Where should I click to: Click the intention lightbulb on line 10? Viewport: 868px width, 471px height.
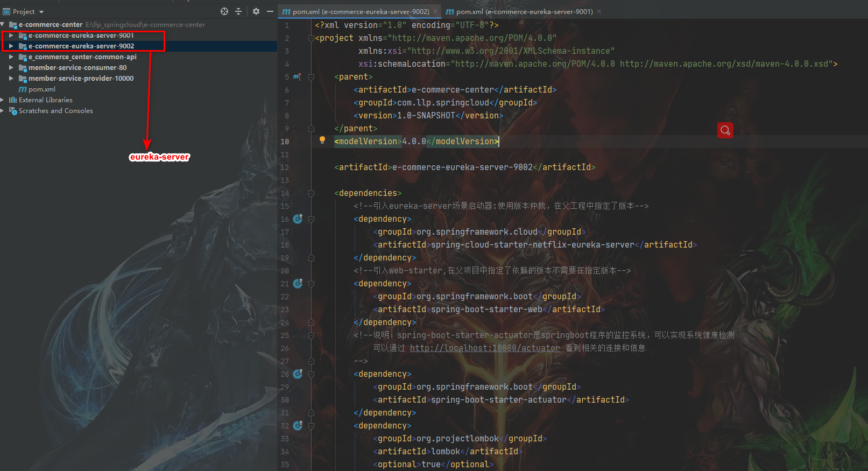(x=322, y=140)
